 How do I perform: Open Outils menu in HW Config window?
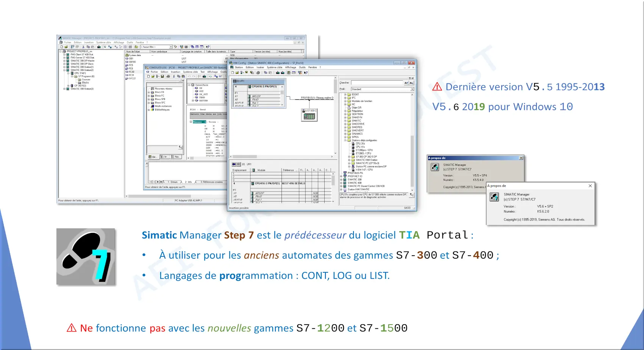click(302, 67)
